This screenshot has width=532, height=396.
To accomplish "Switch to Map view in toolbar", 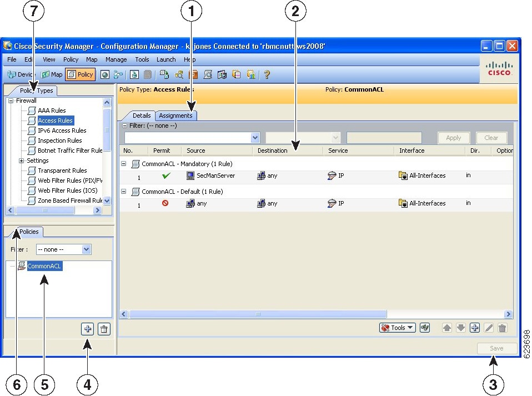I will (52, 74).
